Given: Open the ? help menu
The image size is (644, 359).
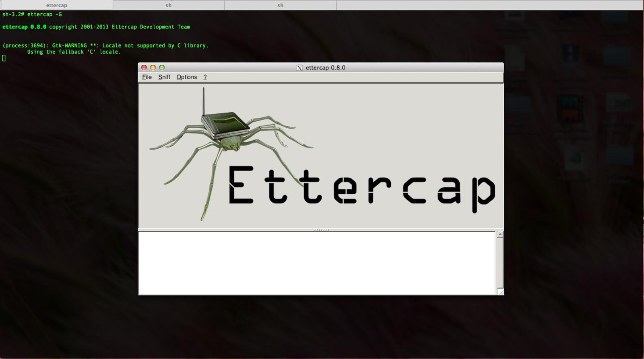Looking at the screenshot, I should pos(205,77).
